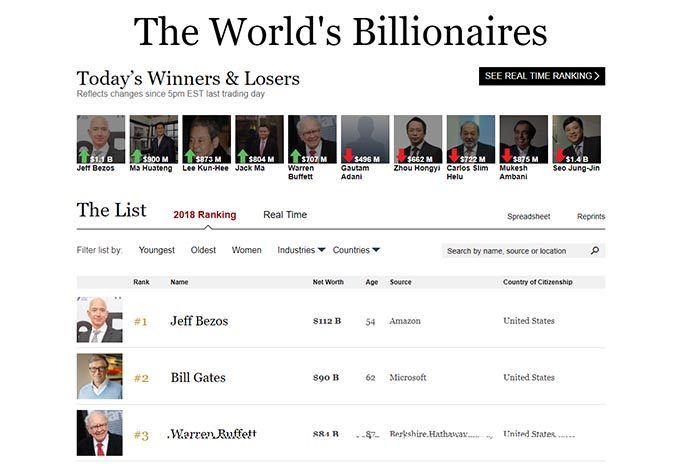Expand the Countries dropdown filter
Screen dimensions: 696x464
tap(356, 250)
